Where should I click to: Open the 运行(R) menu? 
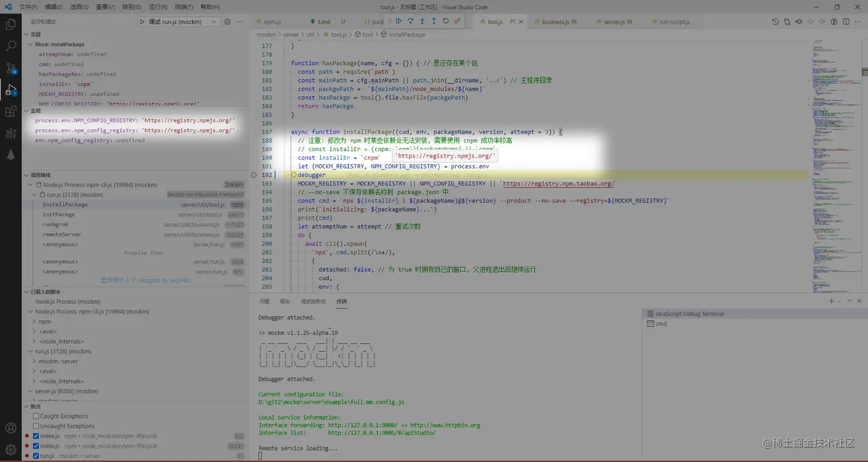point(158,7)
